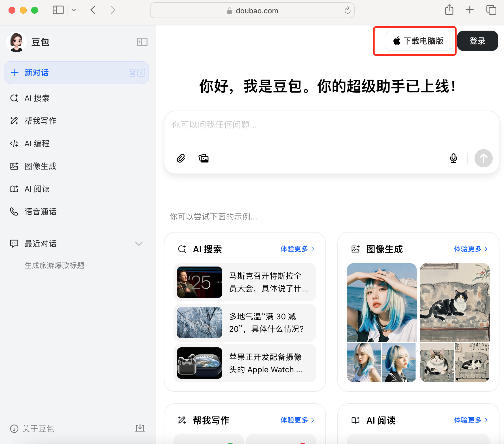504x444 pixels.
Task: Collapse the Doubao sidebar panel icon
Action: pos(142,42)
